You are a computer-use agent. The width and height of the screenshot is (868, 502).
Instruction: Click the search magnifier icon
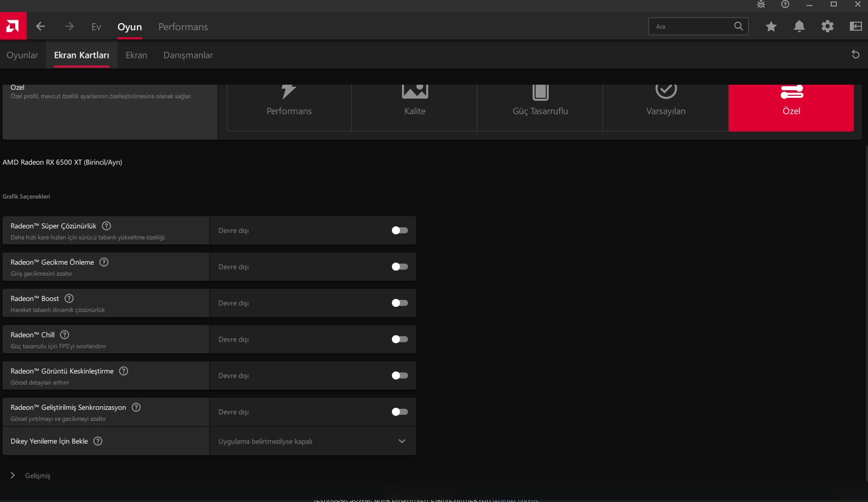coord(738,26)
